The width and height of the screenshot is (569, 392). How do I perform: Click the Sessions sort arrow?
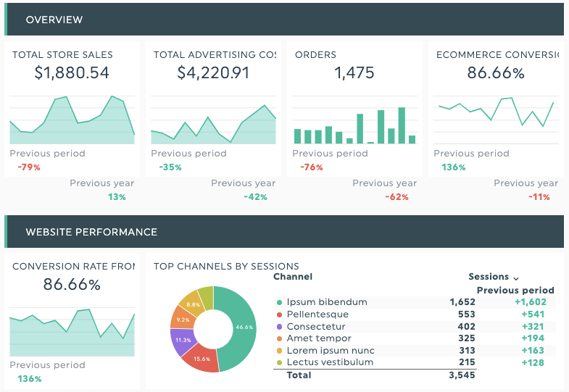(x=516, y=278)
